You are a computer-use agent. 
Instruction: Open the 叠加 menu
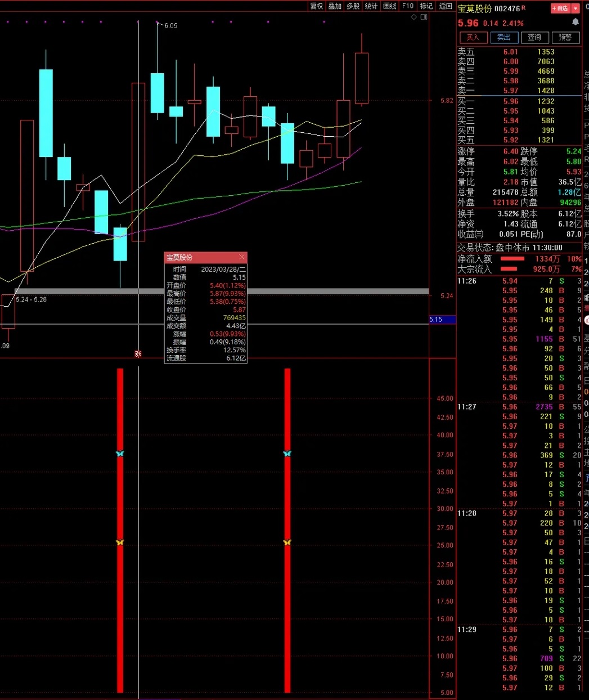pos(335,6)
